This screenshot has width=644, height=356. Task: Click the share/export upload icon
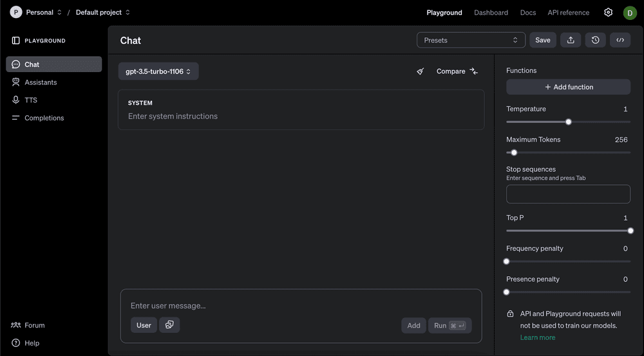pyautogui.click(x=571, y=40)
